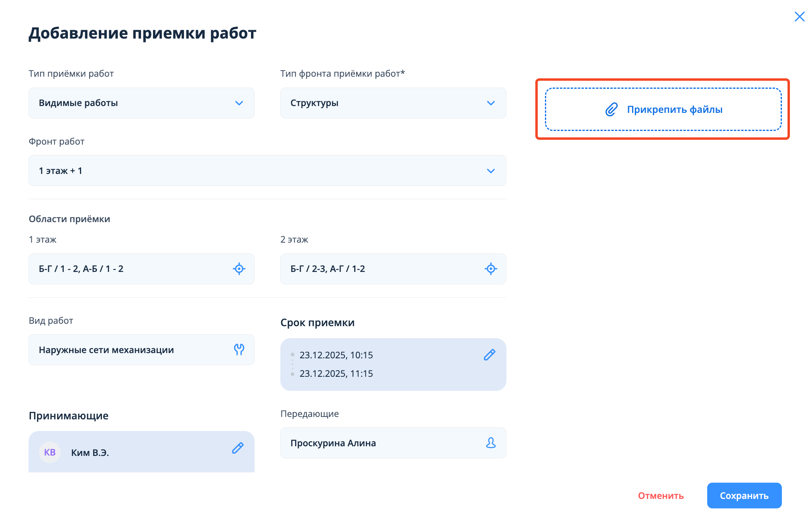Viewport: 812px width, 523px height.
Task: Click the crosshair icon for 1 этаж area
Action: (239, 269)
